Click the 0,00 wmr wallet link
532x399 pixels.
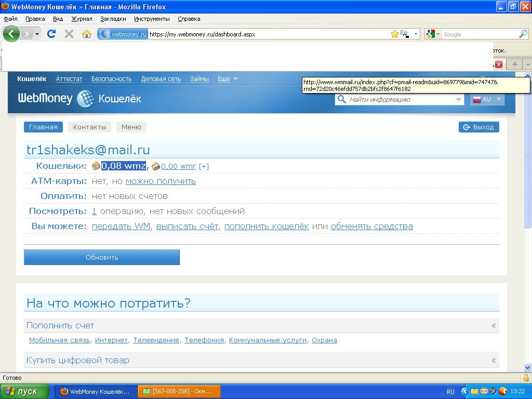pos(178,166)
